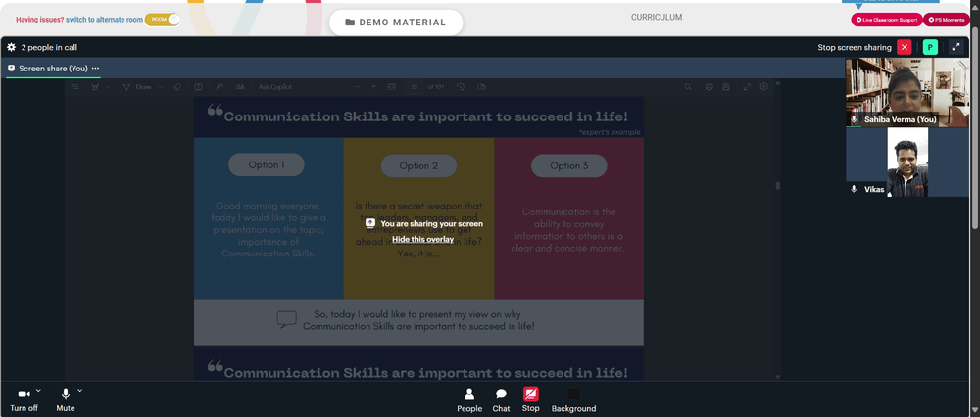
Task: Open PDF viewer settings gear
Action: (x=763, y=87)
